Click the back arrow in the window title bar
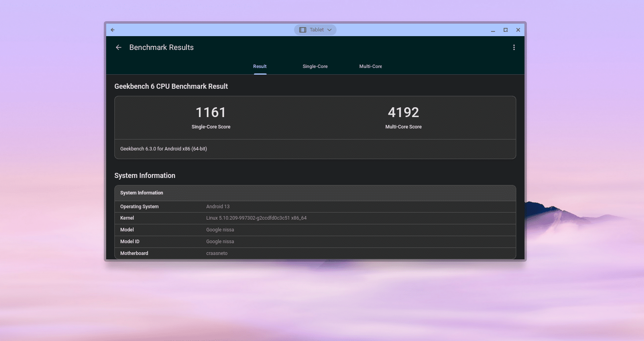644x341 pixels. click(113, 30)
